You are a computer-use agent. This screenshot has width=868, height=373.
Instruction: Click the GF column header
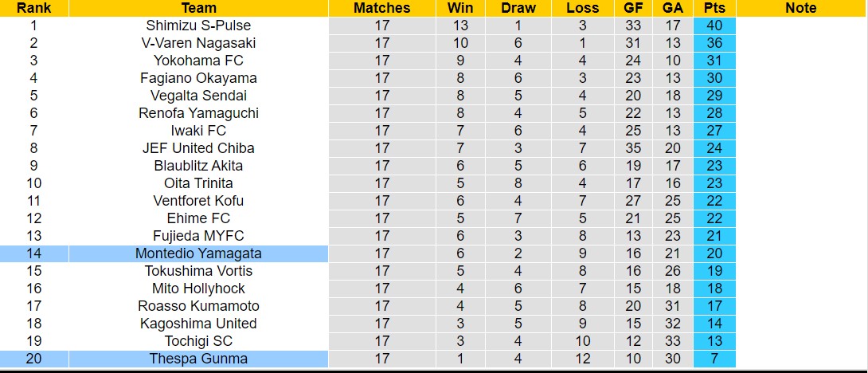[634, 8]
